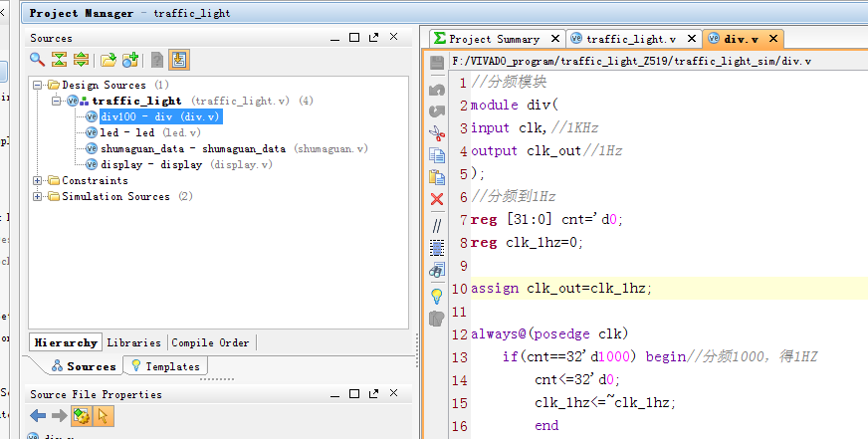Click the forward arrow in Source File Properties
Screen dimensions: 868x439
[60, 415]
